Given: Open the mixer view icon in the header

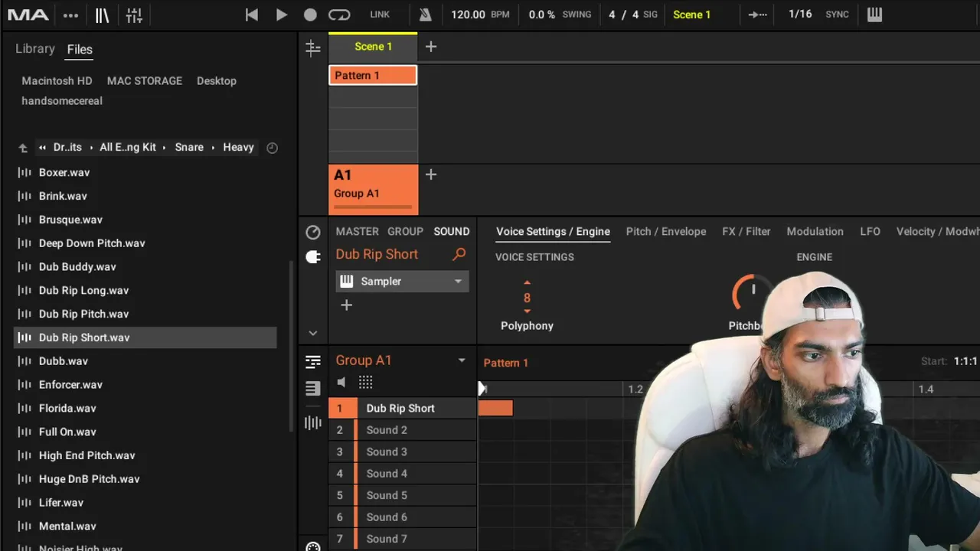Looking at the screenshot, I should tap(134, 15).
